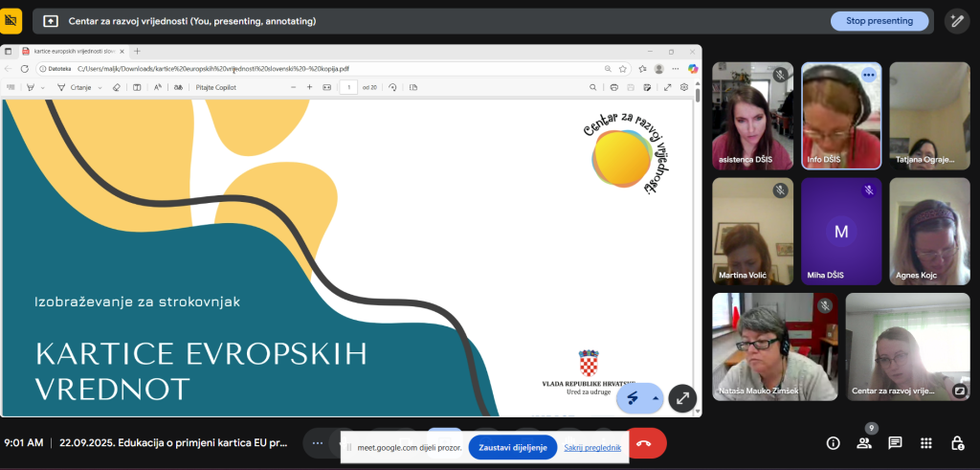
Task: Click the PDF print icon
Action: (x=613, y=87)
